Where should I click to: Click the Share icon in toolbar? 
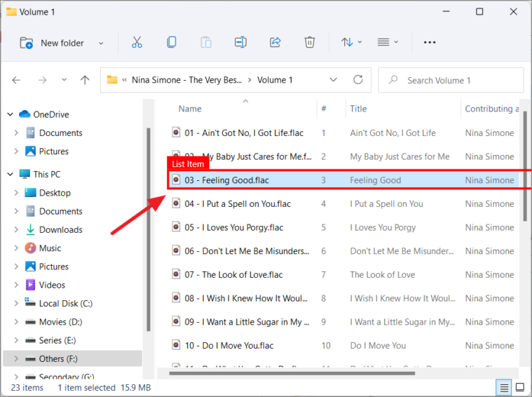(x=275, y=43)
